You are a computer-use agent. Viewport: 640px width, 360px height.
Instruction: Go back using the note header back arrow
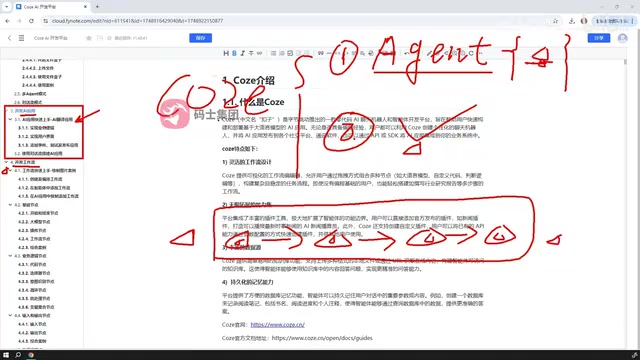coord(9,38)
